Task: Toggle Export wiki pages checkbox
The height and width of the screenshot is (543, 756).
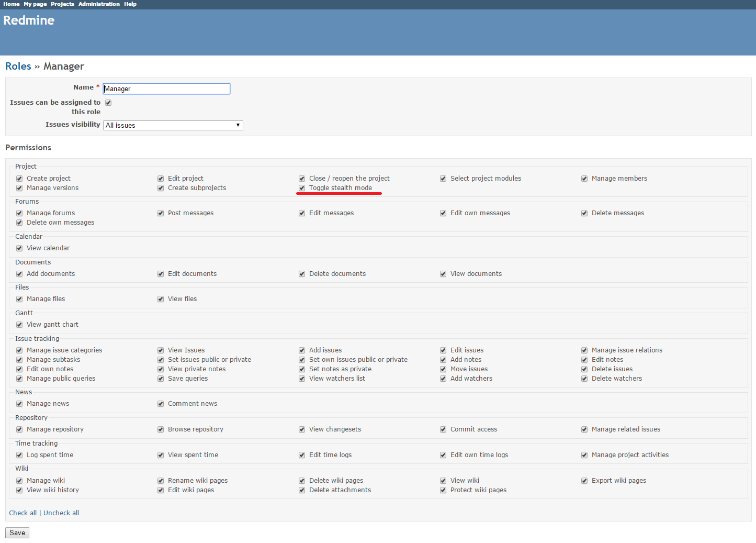Action: 584,481
